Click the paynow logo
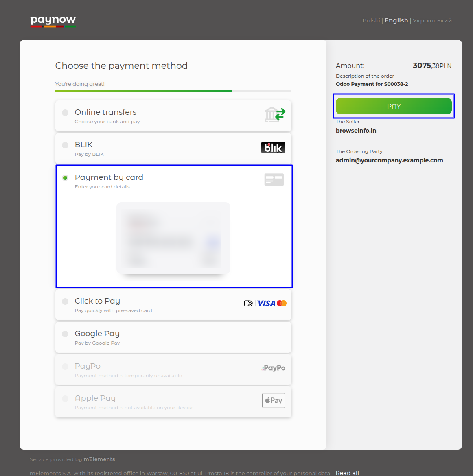This screenshot has height=476, width=473. tap(53, 21)
